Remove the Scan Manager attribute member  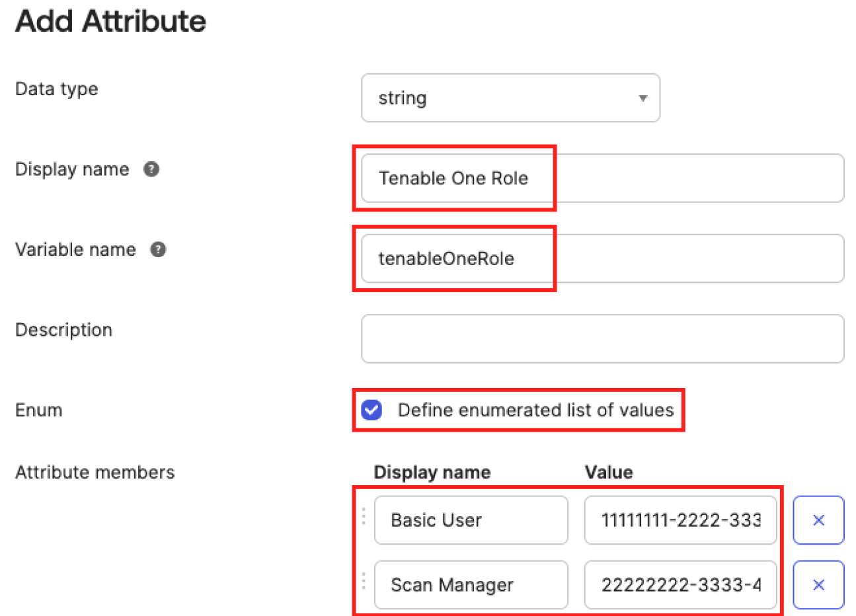point(818,585)
